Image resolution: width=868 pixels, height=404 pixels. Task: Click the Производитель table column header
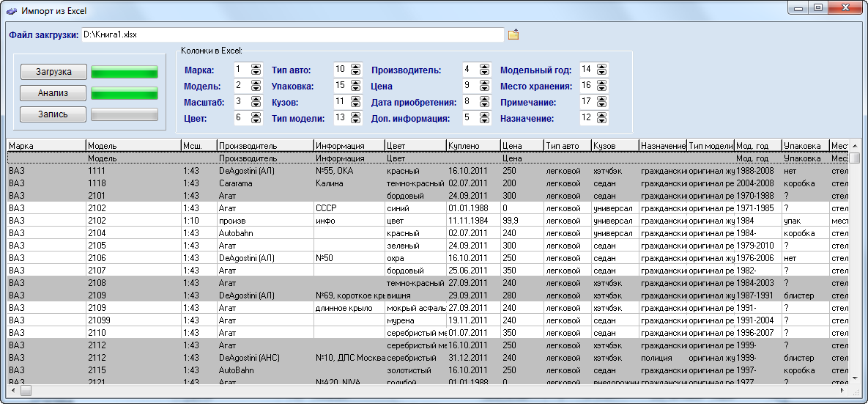pyautogui.click(x=265, y=146)
